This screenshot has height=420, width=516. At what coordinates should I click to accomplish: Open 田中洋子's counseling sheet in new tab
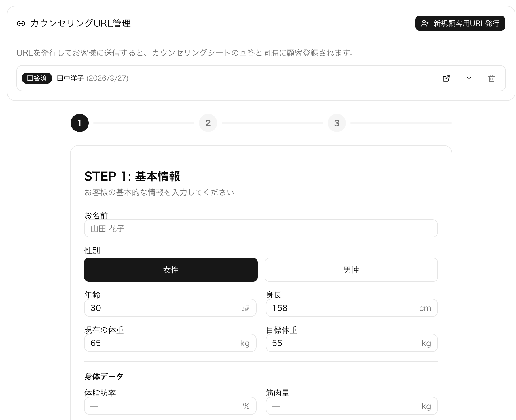tap(446, 78)
